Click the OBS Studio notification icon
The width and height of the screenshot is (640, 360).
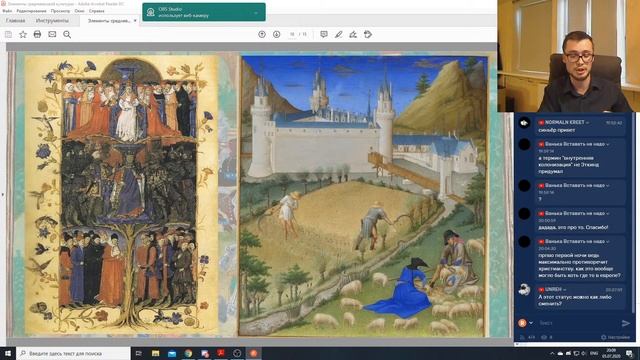click(151, 12)
